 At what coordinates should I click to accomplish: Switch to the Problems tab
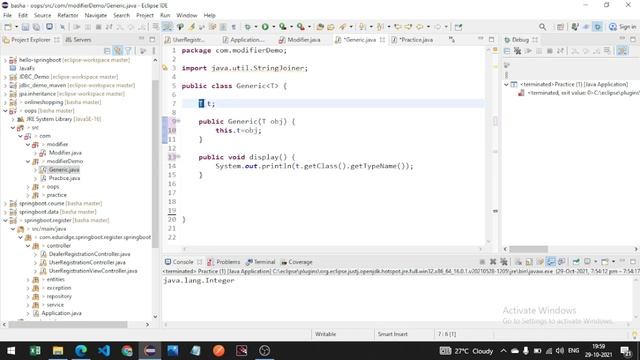224,262
